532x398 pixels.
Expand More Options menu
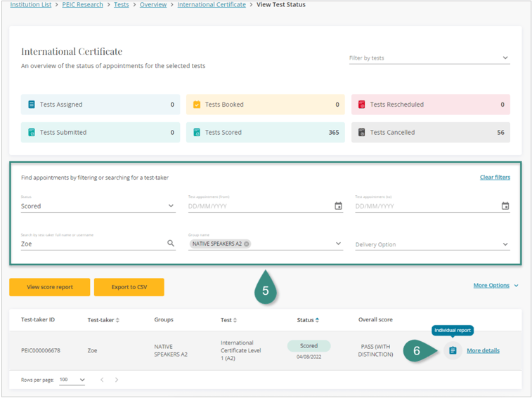pyautogui.click(x=495, y=286)
